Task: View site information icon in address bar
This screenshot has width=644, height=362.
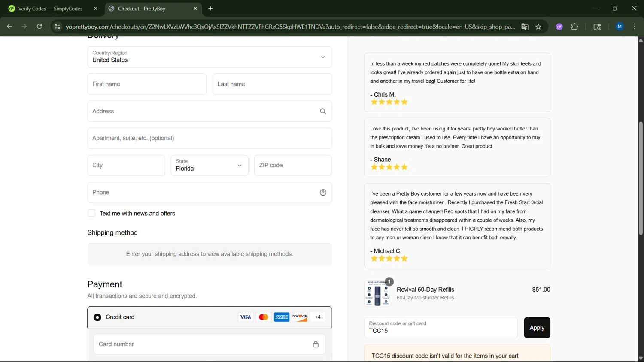Action: pyautogui.click(x=57, y=27)
